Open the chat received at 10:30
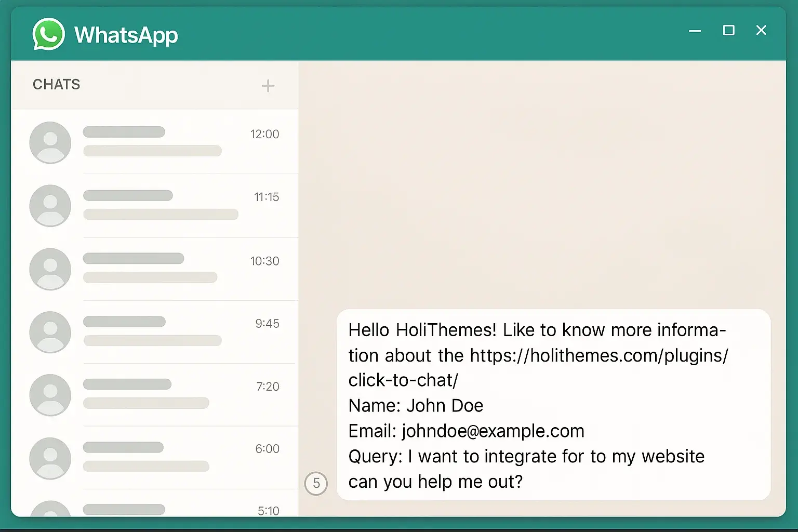The height and width of the screenshot is (532, 798). tap(156, 269)
